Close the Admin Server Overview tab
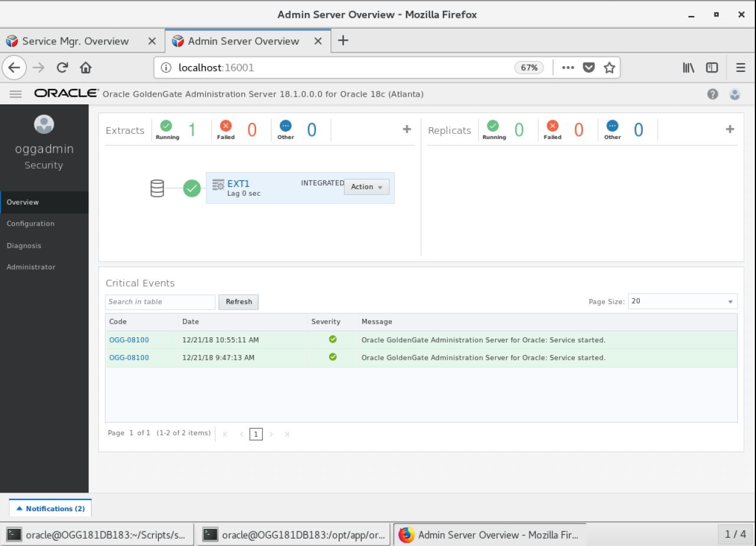Viewport: 756px width, 546px height. point(318,41)
